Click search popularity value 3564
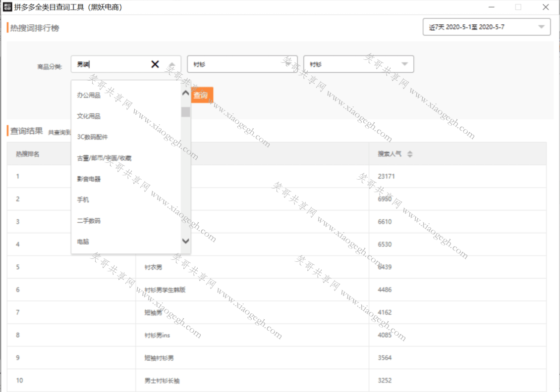560x392 pixels. pyautogui.click(x=385, y=358)
